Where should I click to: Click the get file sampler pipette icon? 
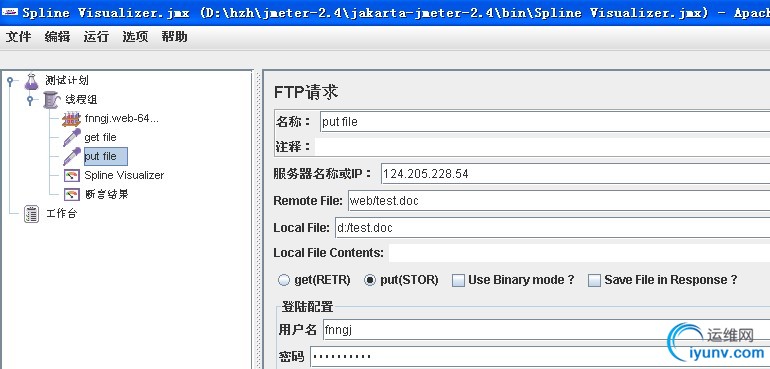72,138
